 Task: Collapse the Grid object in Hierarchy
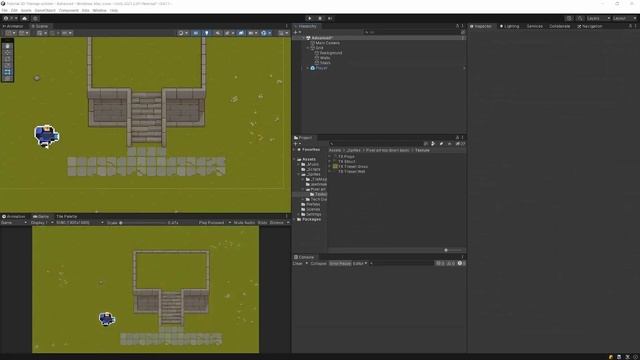point(308,48)
